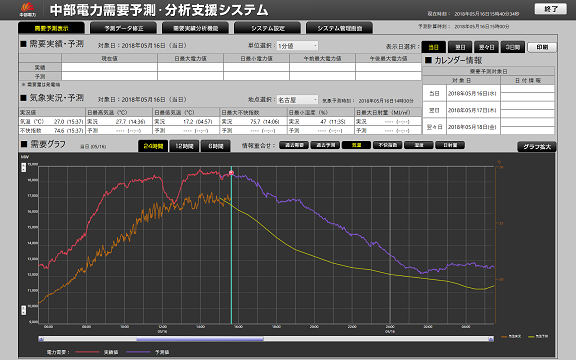Click the right arrow of the graph scrollbar

point(491,339)
